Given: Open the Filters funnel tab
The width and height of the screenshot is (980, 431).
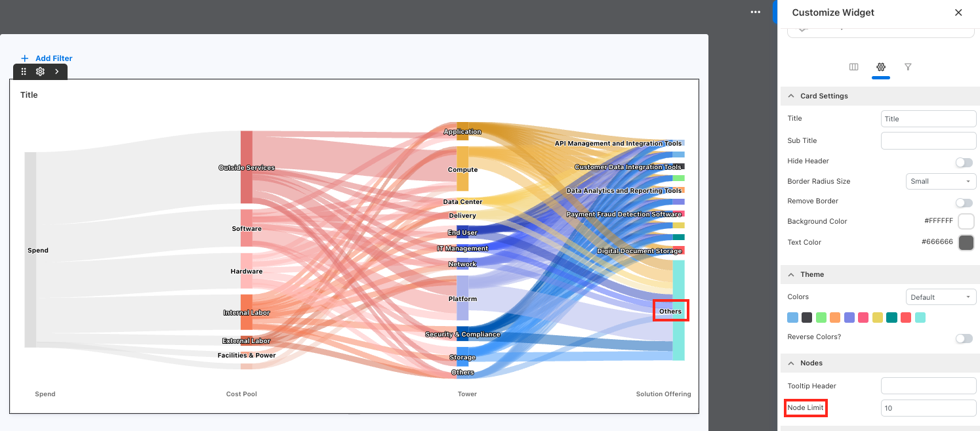Looking at the screenshot, I should click(x=908, y=66).
